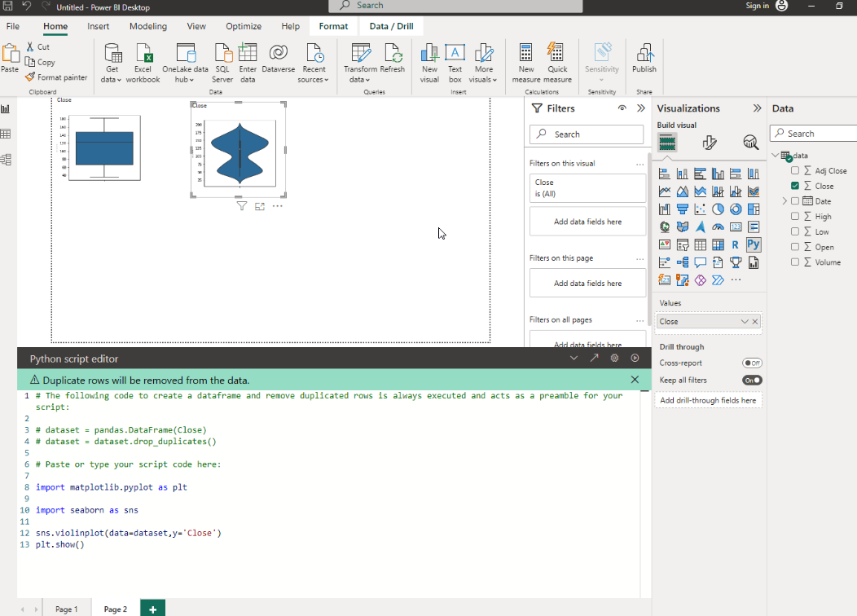The width and height of the screenshot is (857, 616).
Task: Expand the Date field hierarchy
Action: pyautogui.click(x=785, y=201)
